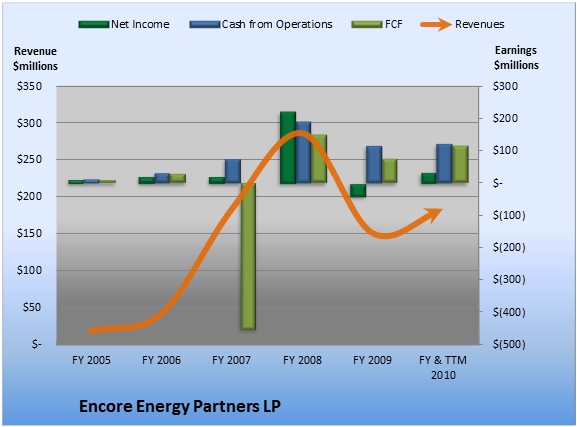
Task: Click the Revenues line arrowhead at 2010
Action: coord(433,215)
